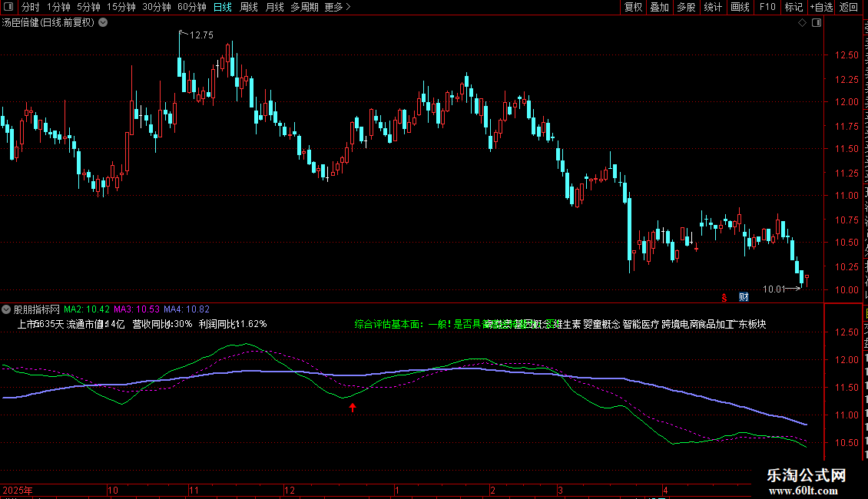
Task: Select the 日线 daily tab
Action: click(x=223, y=7)
